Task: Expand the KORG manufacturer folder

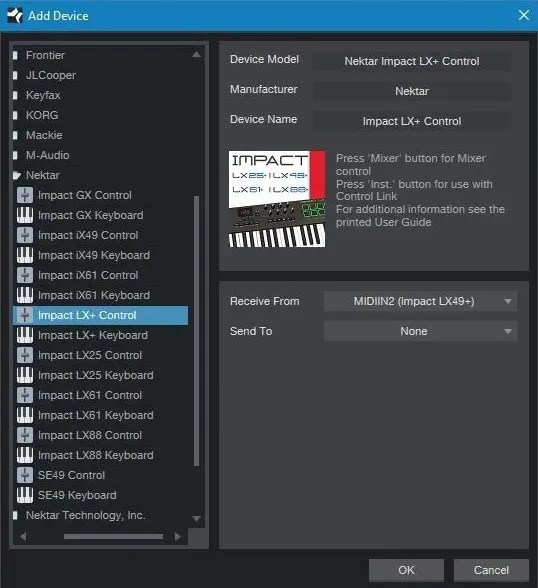Action: pos(15,115)
